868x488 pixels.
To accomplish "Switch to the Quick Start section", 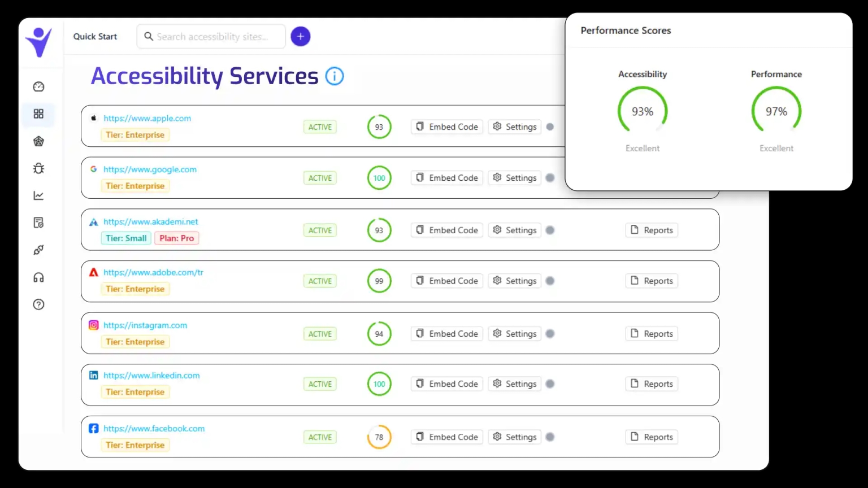I will point(95,36).
